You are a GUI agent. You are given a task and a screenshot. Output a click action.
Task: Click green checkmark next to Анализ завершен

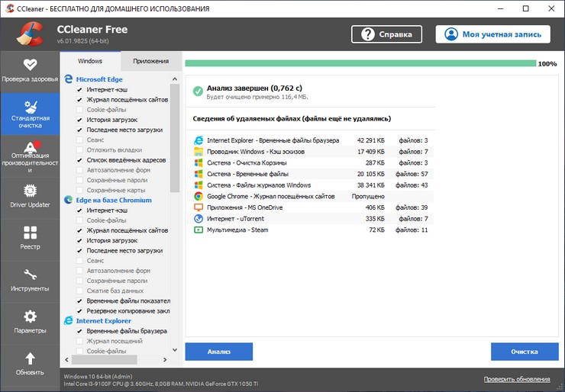pos(198,91)
